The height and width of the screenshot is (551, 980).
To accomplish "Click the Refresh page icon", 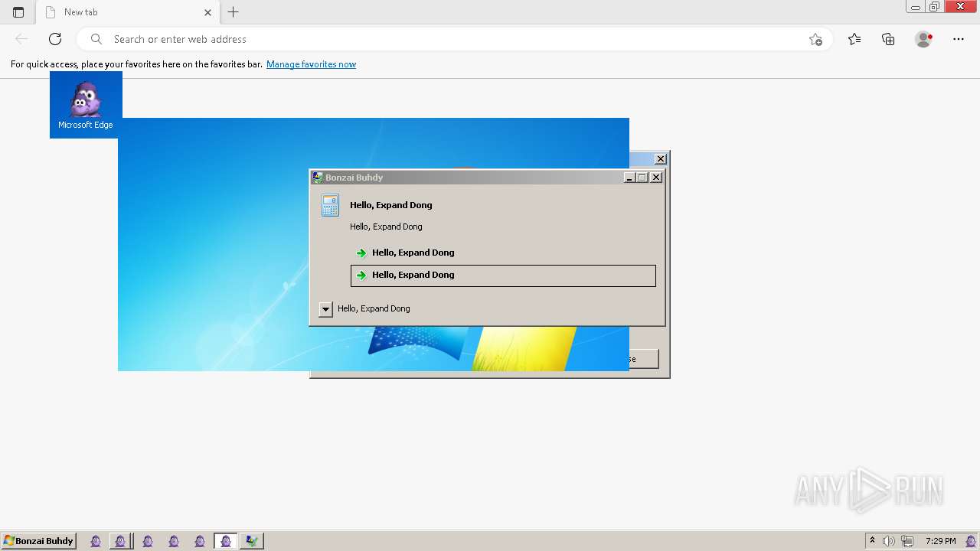I will [x=55, y=39].
